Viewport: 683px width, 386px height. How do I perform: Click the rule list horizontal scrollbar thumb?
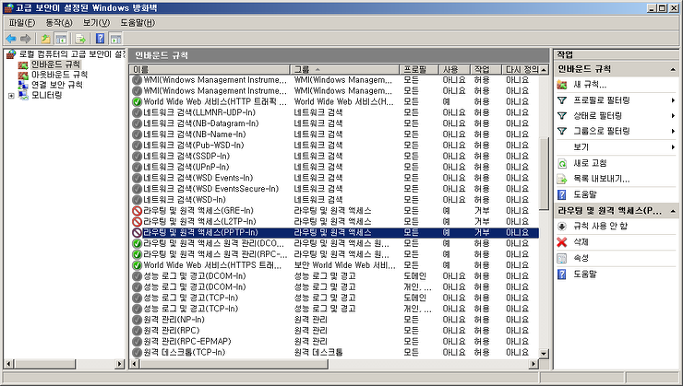[233, 363]
